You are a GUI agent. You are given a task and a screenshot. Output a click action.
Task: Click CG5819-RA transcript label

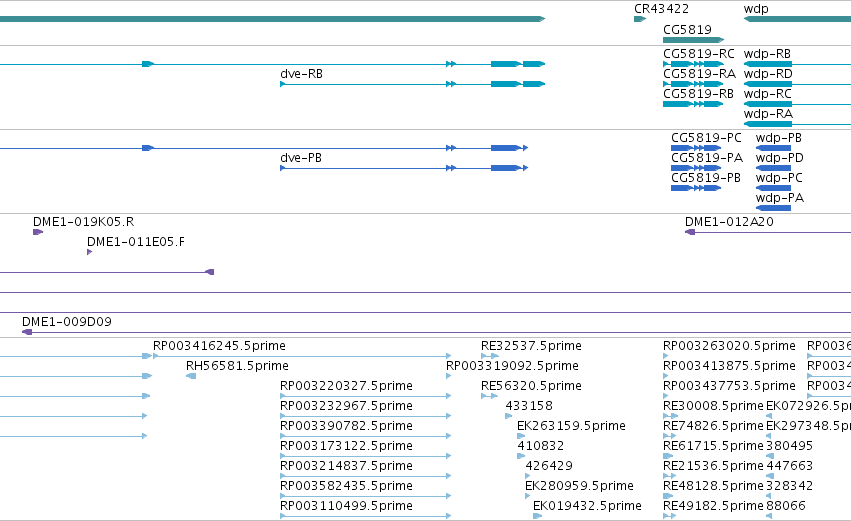[699, 74]
